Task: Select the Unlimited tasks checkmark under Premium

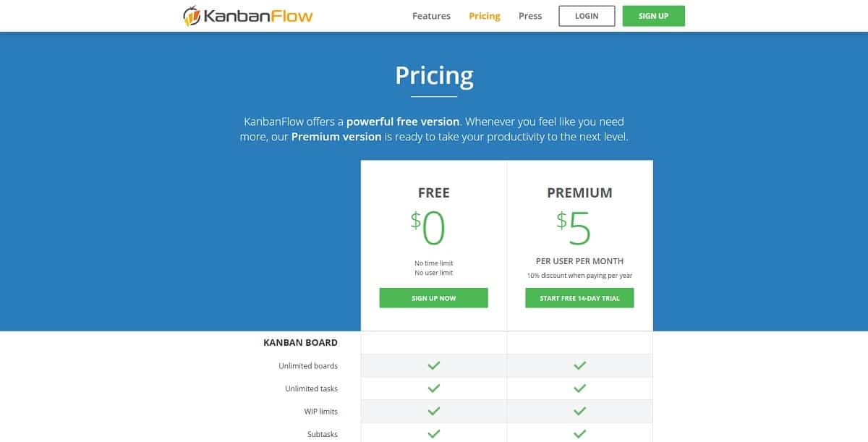Action: click(x=579, y=388)
